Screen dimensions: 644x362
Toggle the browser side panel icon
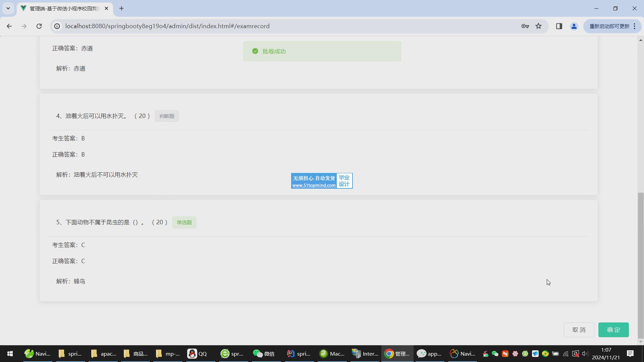coord(559,26)
